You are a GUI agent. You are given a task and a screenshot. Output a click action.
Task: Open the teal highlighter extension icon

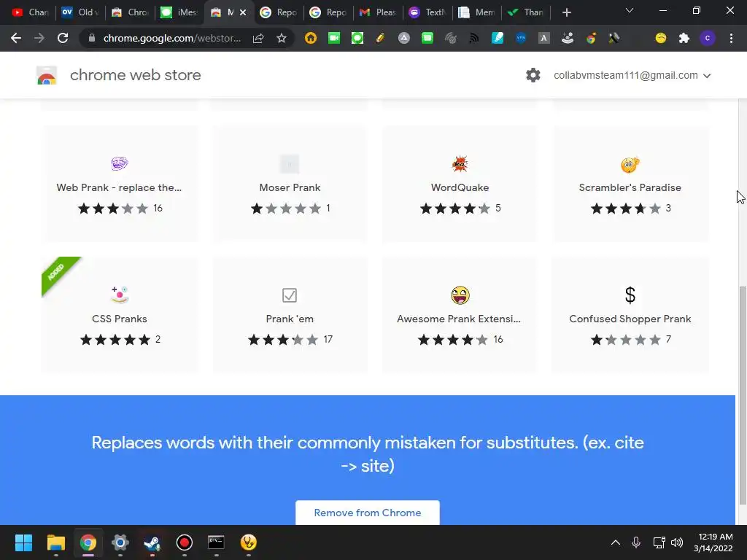(x=498, y=38)
